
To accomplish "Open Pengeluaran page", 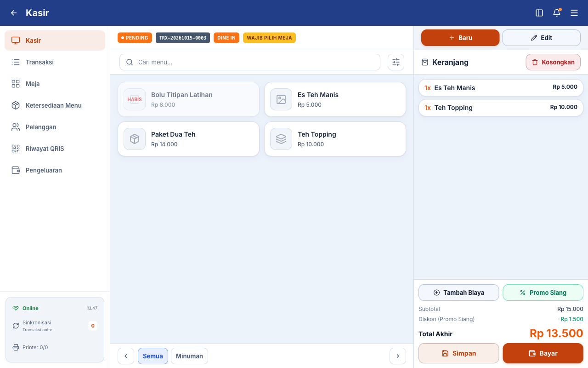I will 55,170.
